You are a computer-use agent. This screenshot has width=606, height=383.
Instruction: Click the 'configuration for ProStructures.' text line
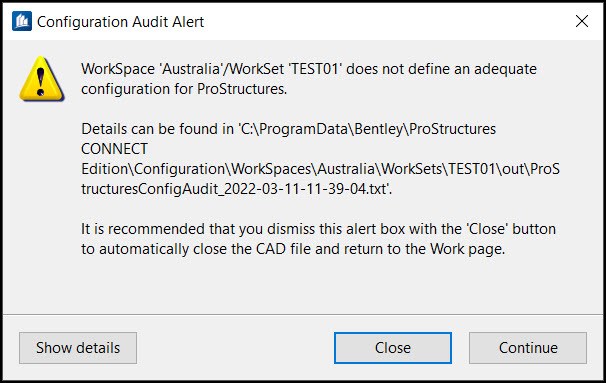[184, 89]
